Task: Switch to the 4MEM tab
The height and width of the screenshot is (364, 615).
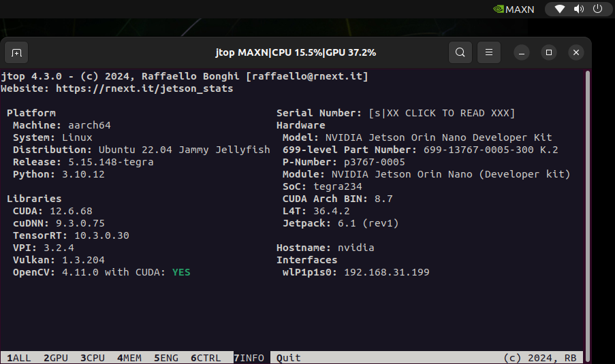Action: pos(129,358)
